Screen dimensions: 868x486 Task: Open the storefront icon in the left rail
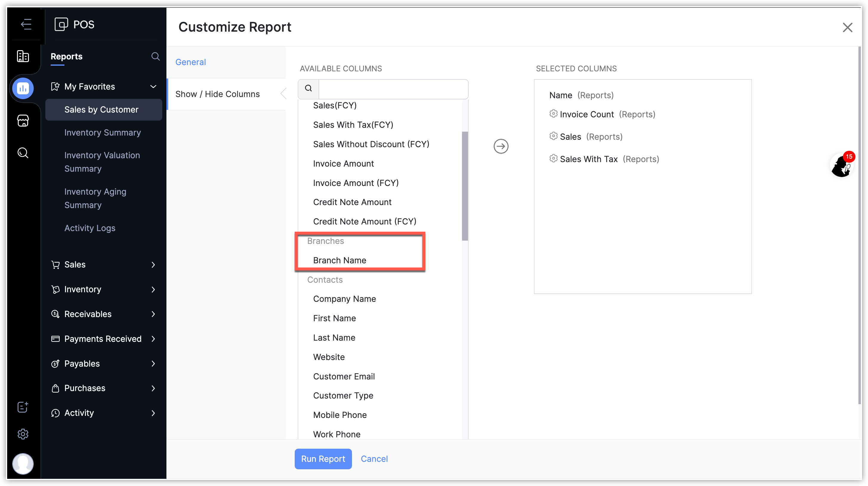point(23,120)
